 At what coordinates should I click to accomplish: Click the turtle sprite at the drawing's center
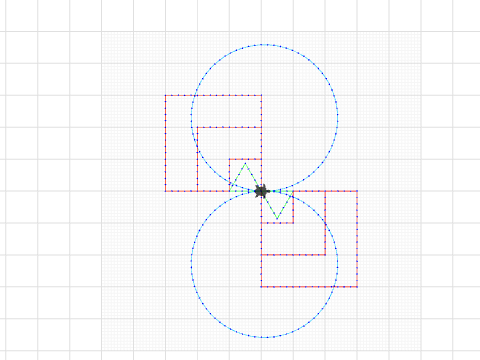point(262,191)
